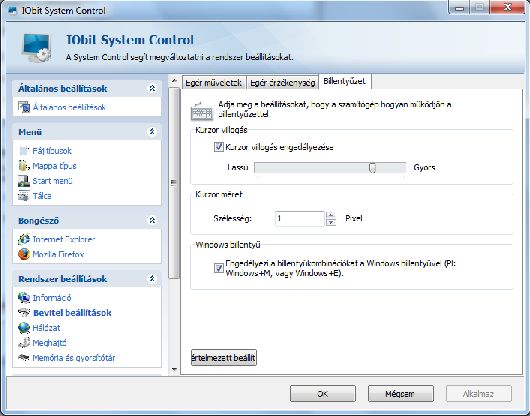Open Hálózat settings

pyautogui.click(x=46, y=328)
